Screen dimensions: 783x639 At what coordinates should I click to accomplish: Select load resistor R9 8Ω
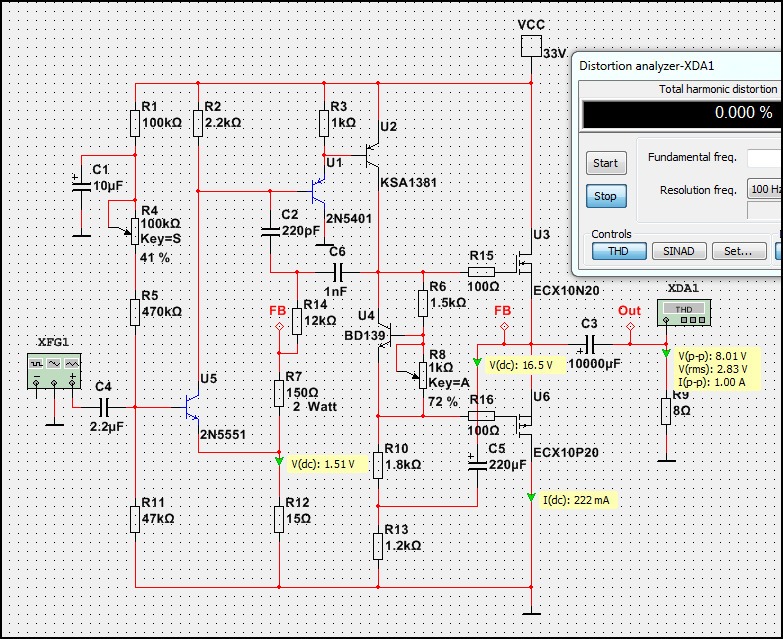click(x=666, y=411)
